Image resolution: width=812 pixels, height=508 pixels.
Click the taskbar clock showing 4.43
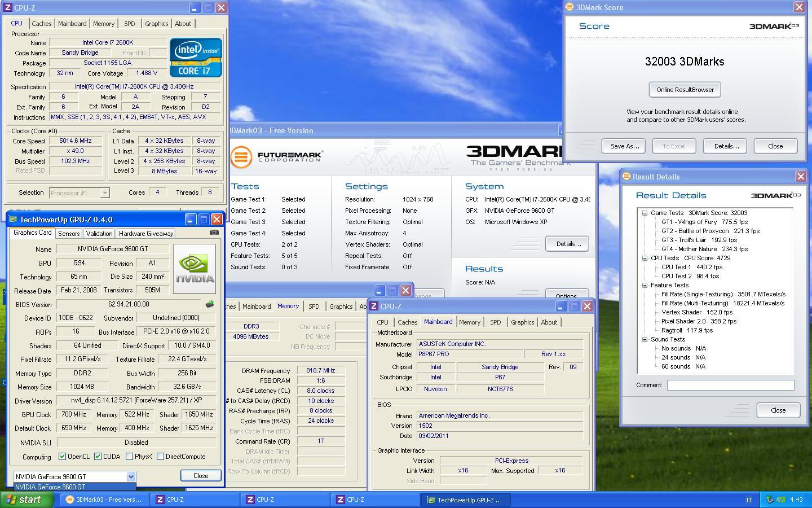(796, 500)
